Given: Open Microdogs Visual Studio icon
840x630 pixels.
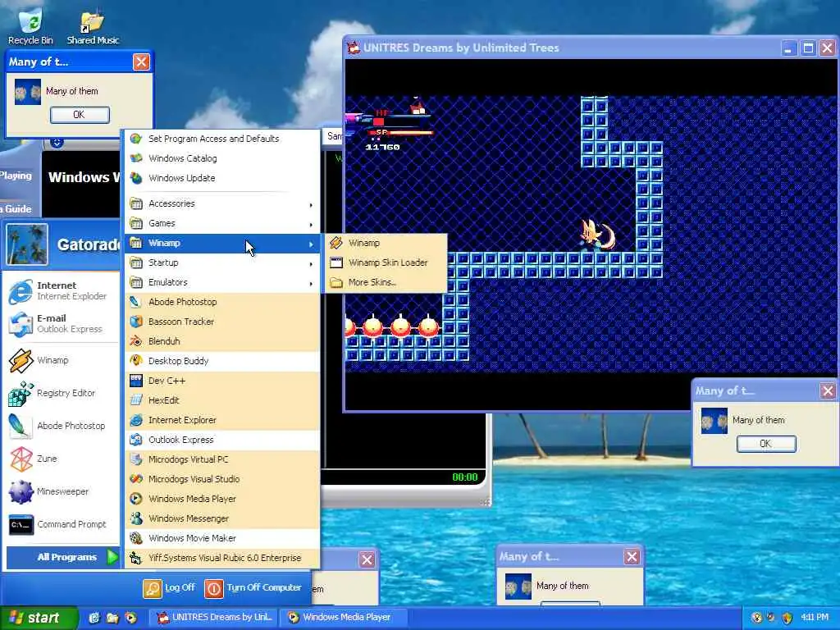Looking at the screenshot, I should (x=136, y=479).
